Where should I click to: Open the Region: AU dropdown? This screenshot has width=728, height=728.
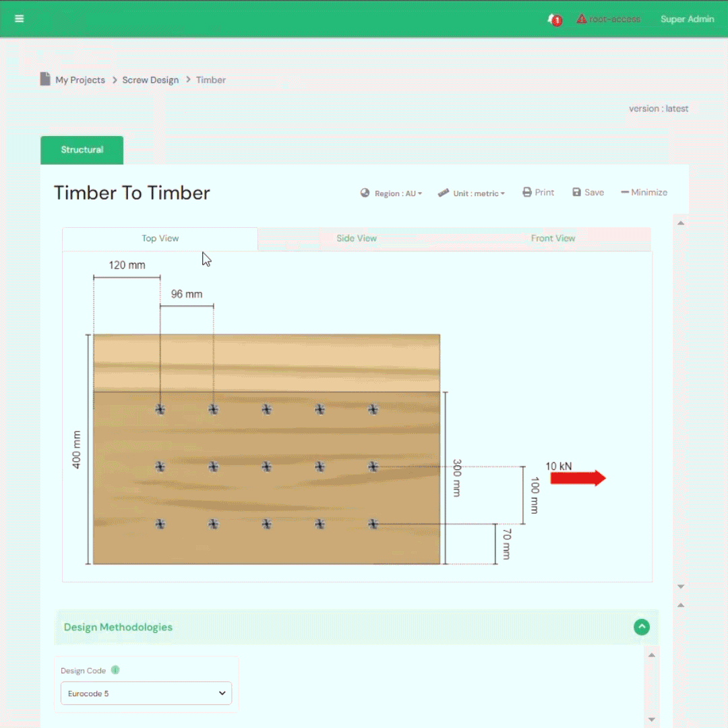click(392, 193)
